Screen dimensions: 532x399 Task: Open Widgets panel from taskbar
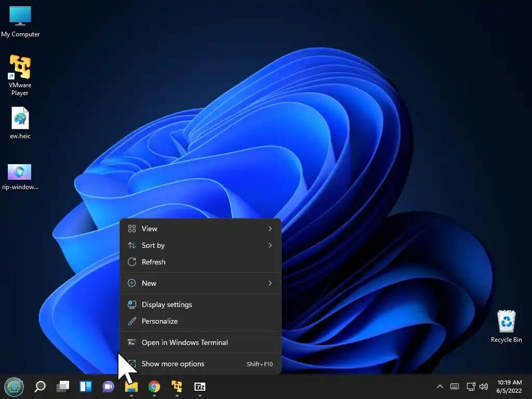pyautogui.click(x=86, y=387)
